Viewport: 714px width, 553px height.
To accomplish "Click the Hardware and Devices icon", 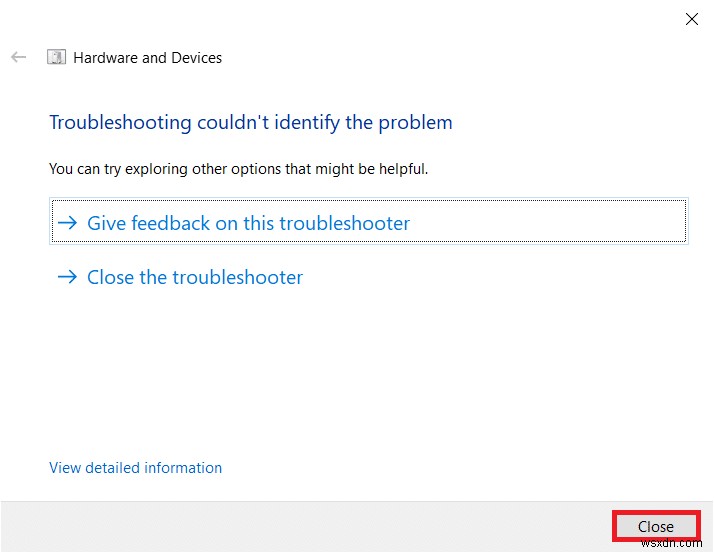I will (x=57, y=57).
